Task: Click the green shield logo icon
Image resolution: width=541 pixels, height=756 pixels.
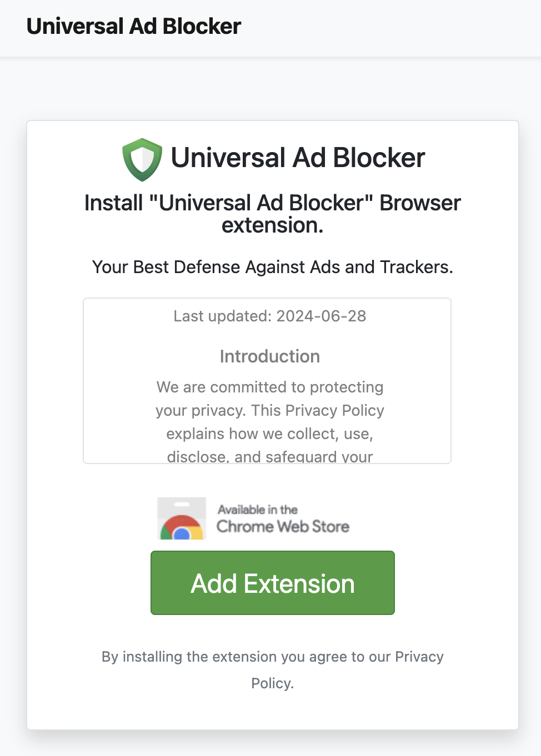Action: click(142, 159)
